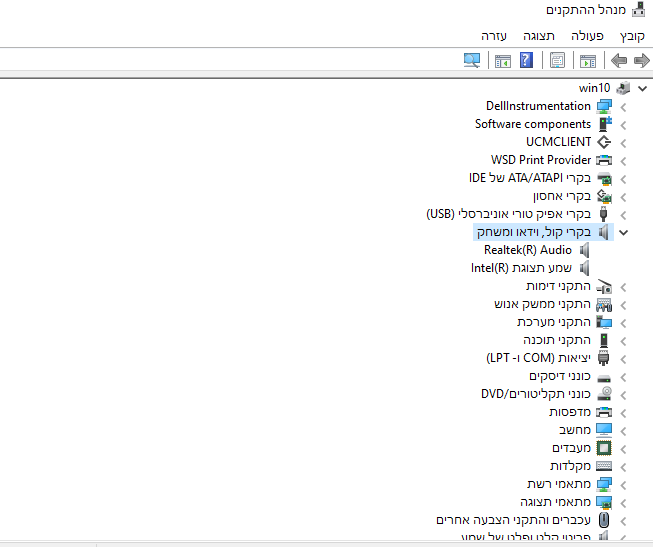653x547 pixels.
Task: Select the בקרי אפיק טורי אוניברסלי (USB) label
Action: 508,214
